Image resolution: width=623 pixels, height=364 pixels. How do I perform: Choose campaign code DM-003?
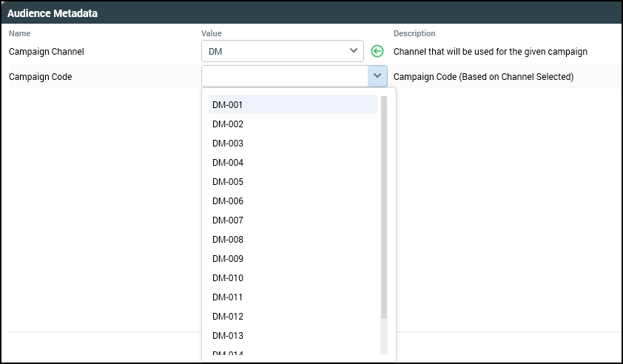(x=228, y=144)
